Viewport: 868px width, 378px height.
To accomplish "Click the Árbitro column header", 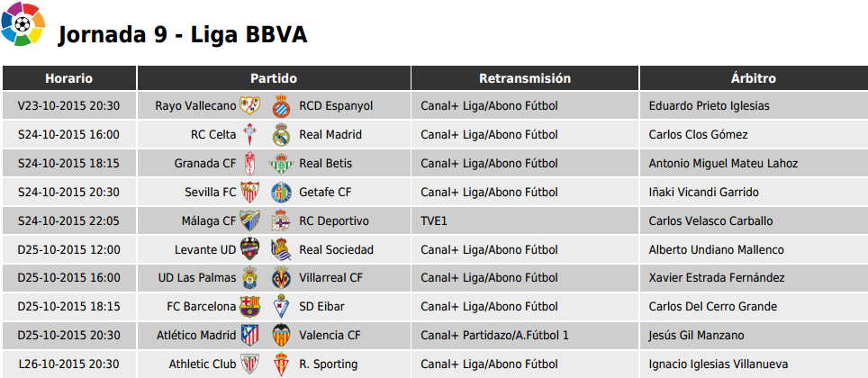I will coord(754,78).
